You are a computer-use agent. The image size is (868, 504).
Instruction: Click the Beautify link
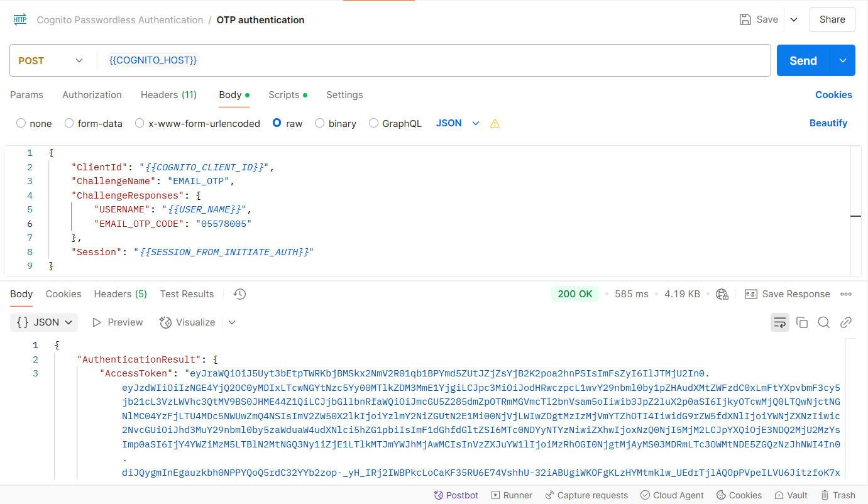point(828,123)
